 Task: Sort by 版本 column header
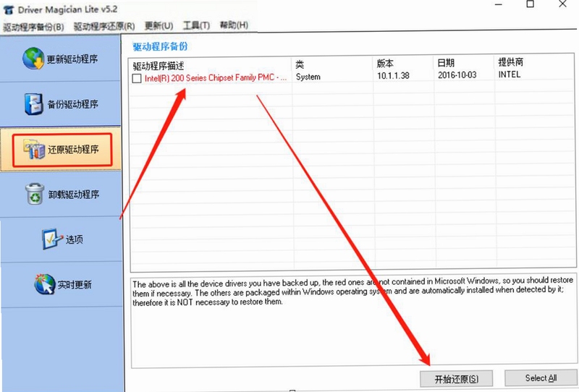[x=385, y=64]
